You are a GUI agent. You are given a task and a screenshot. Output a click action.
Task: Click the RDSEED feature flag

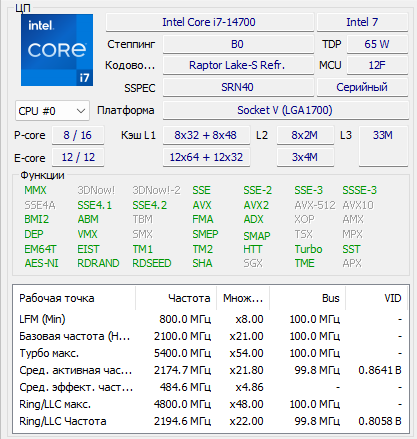tap(152, 263)
